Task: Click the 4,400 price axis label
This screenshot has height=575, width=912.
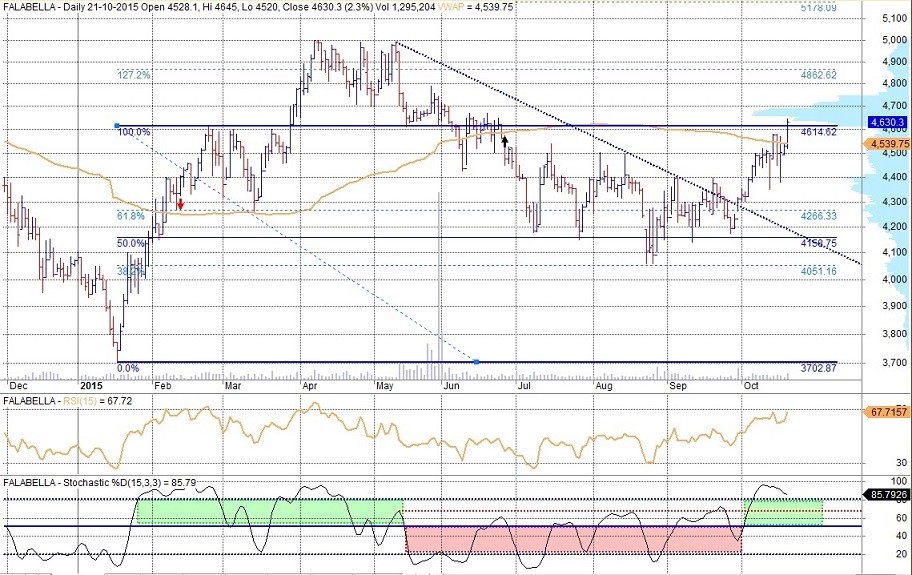Action: coord(895,177)
